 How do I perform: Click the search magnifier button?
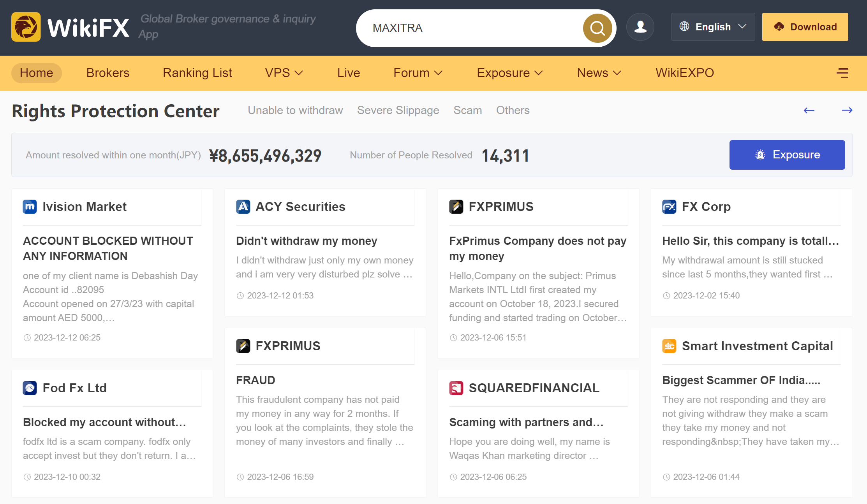597,28
